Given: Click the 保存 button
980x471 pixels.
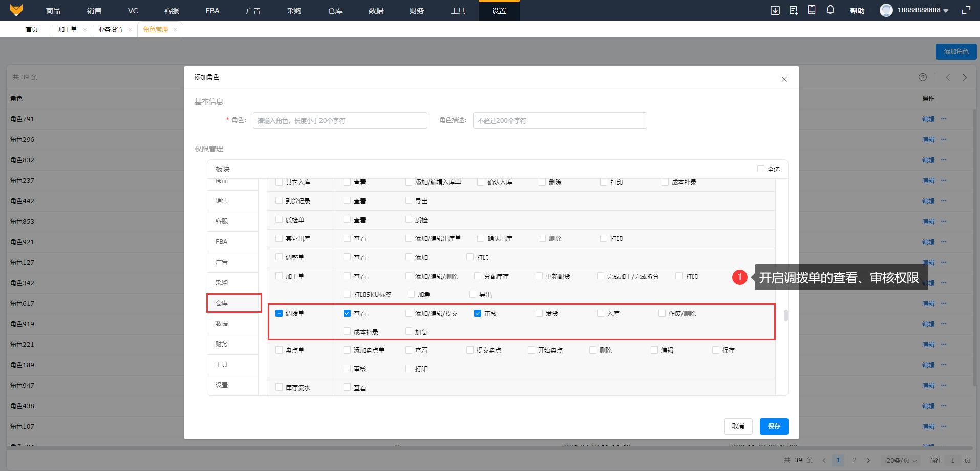Looking at the screenshot, I should tap(774, 426).
